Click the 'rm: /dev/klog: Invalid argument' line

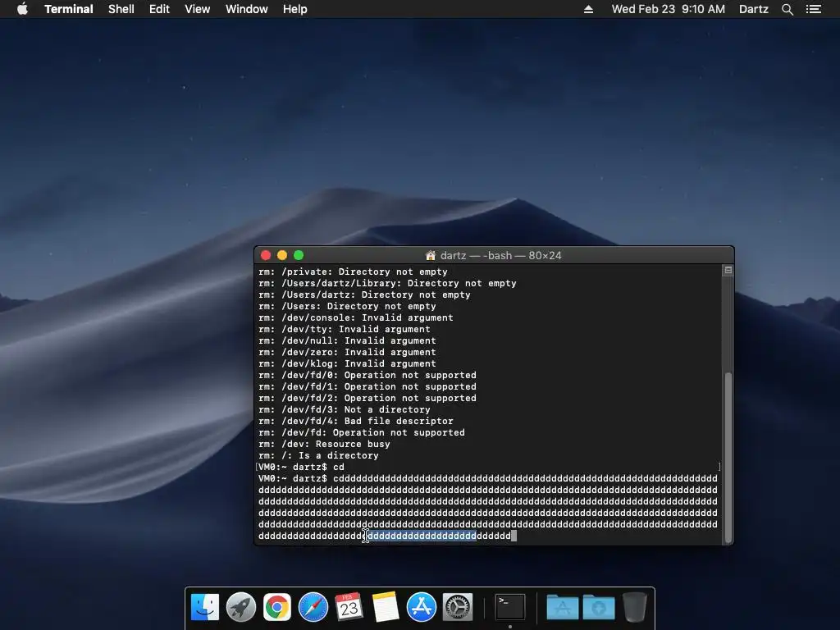coord(347,363)
